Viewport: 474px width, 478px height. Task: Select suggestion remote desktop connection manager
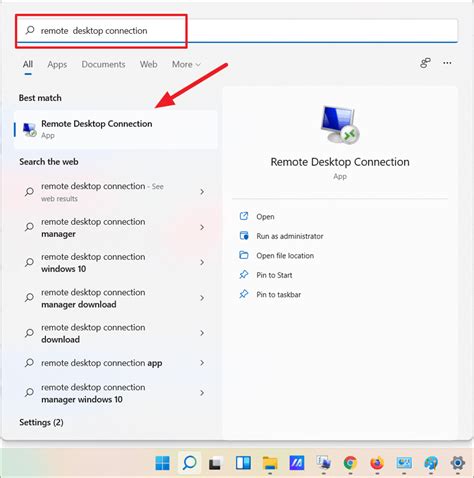tap(93, 227)
